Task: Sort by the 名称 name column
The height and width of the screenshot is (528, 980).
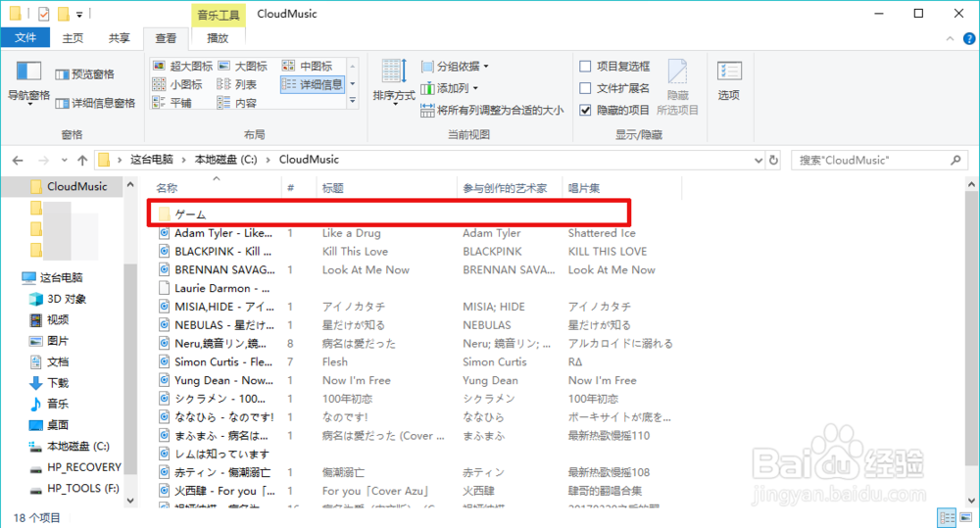Action: (x=214, y=188)
